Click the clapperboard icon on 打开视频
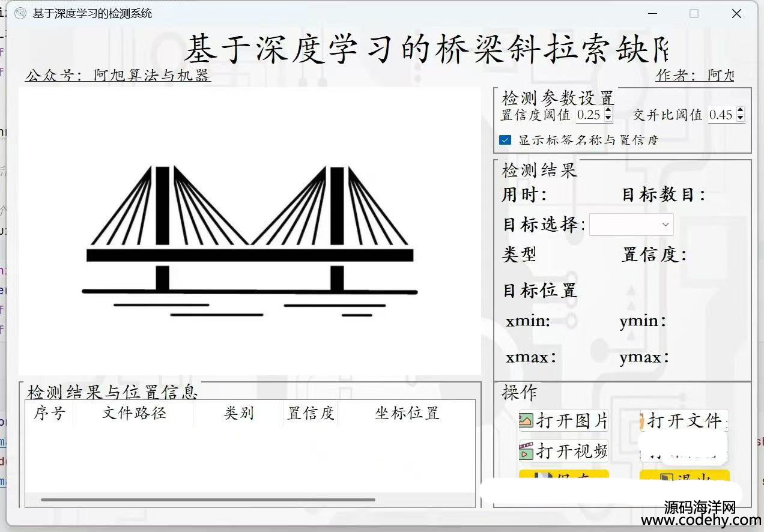Screen dimensions: 764x532 [x=526, y=451]
